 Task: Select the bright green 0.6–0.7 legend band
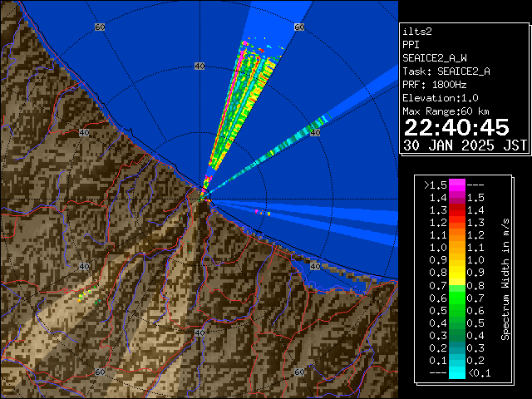457,298
